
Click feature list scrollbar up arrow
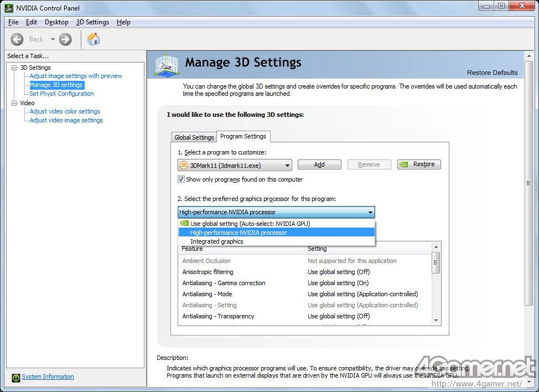(x=436, y=247)
